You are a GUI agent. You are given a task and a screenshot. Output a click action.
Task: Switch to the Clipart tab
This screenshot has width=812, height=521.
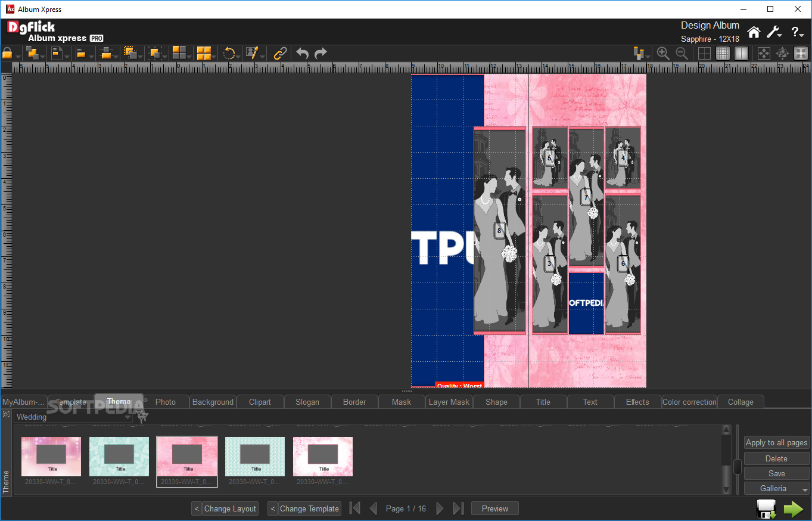pos(260,402)
